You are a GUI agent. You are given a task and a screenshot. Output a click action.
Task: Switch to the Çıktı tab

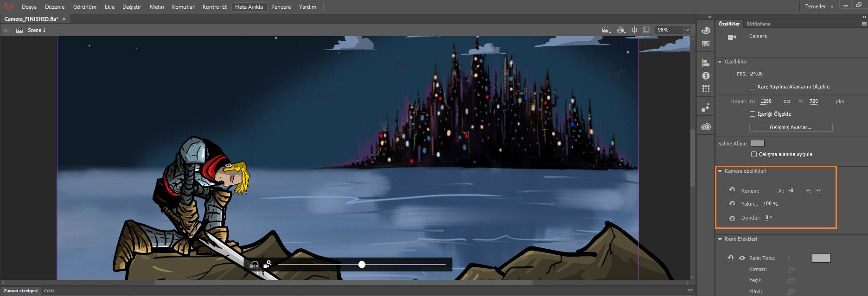49,291
